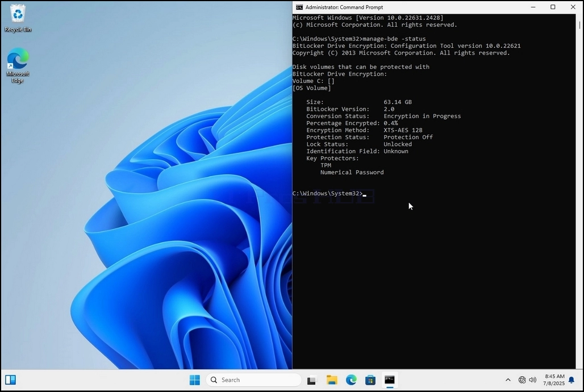Screen dimensions: 584x392
Task: Select the Command Prompt taskbar icon
Action: (390, 380)
